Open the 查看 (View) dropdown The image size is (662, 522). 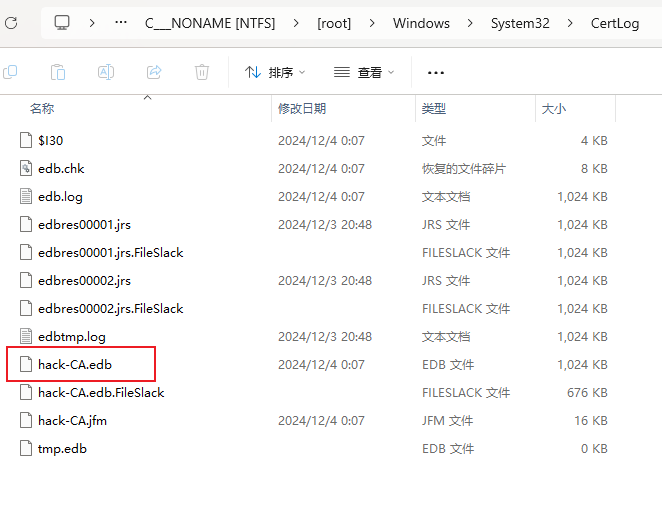click(364, 72)
